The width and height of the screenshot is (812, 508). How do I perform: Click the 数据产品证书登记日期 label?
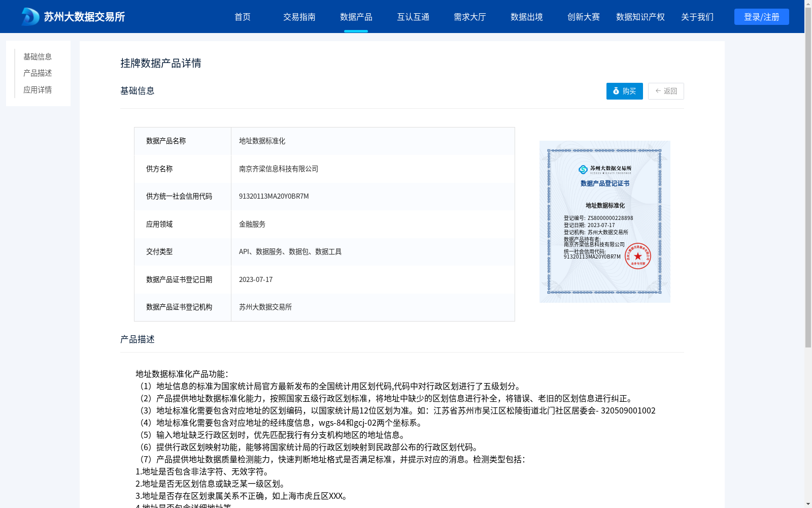coord(179,279)
